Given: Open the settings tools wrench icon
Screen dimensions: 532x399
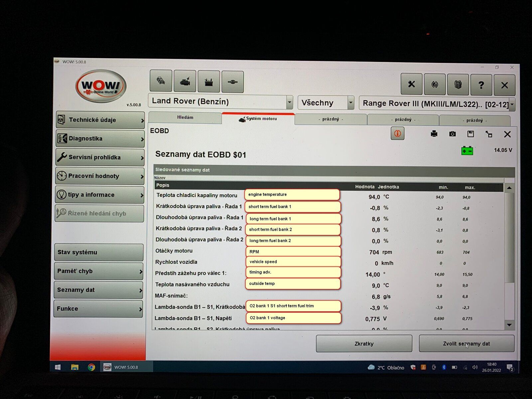Looking at the screenshot, I should tap(411, 84).
